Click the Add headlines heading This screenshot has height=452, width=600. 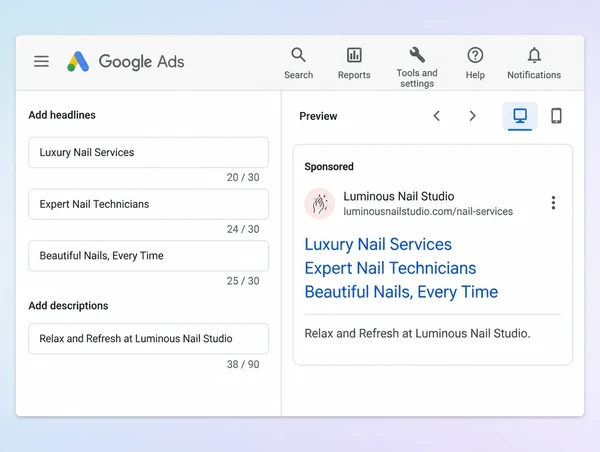(x=62, y=115)
